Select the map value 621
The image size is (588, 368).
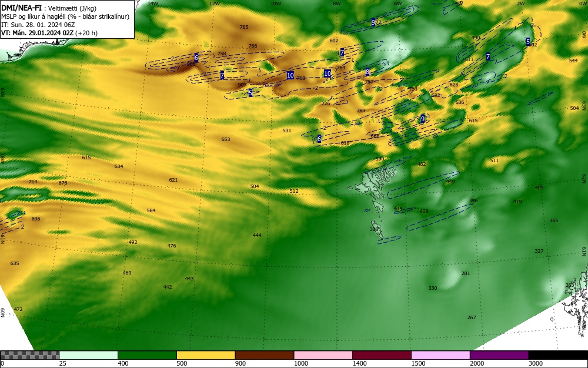point(173,180)
